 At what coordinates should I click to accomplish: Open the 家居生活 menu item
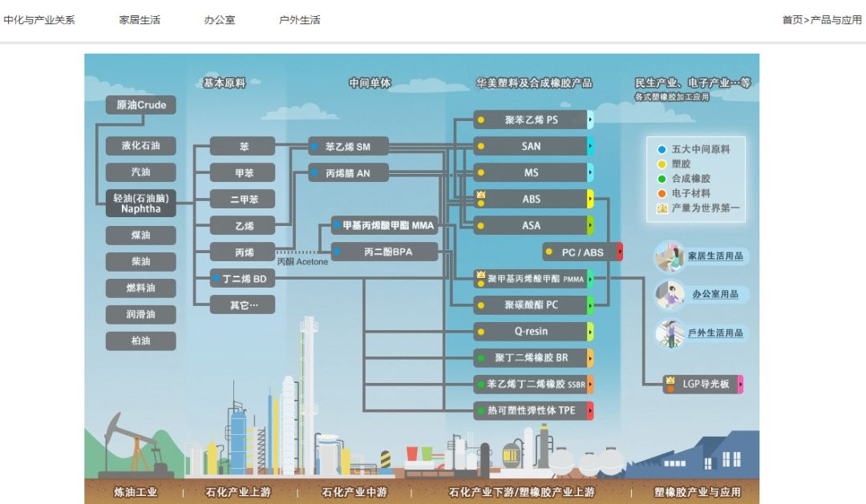(140, 20)
